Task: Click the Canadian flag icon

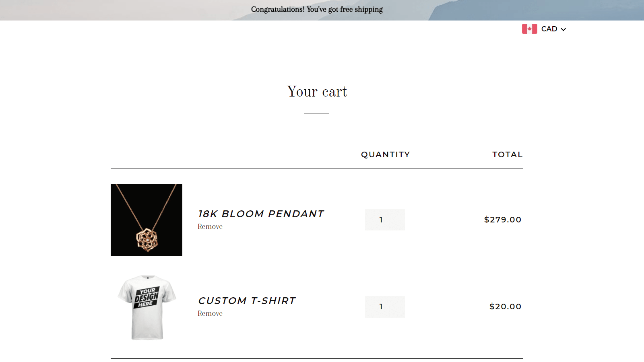Action: [529, 29]
